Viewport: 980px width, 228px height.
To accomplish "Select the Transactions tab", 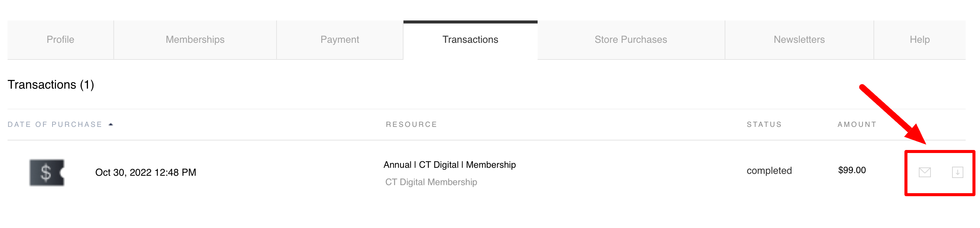I will pyautogui.click(x=470, y=40).
